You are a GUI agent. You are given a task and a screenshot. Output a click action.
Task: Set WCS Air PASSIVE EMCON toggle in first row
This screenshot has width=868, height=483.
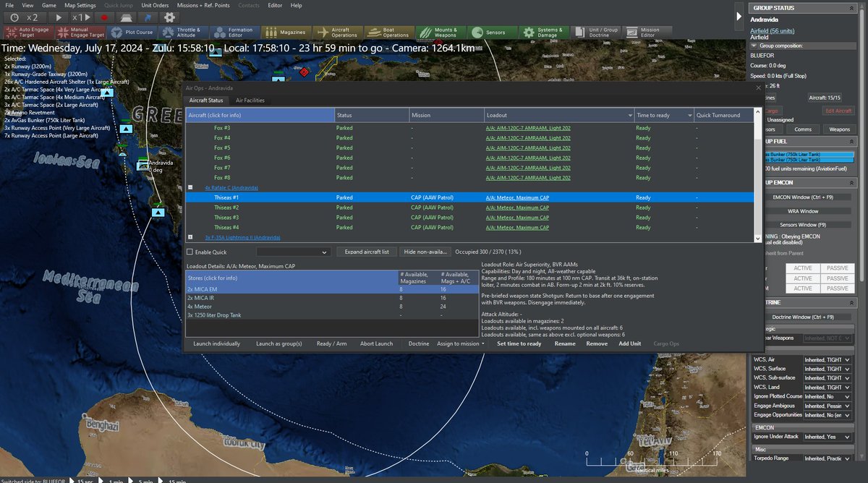click(x=837, y=268)
